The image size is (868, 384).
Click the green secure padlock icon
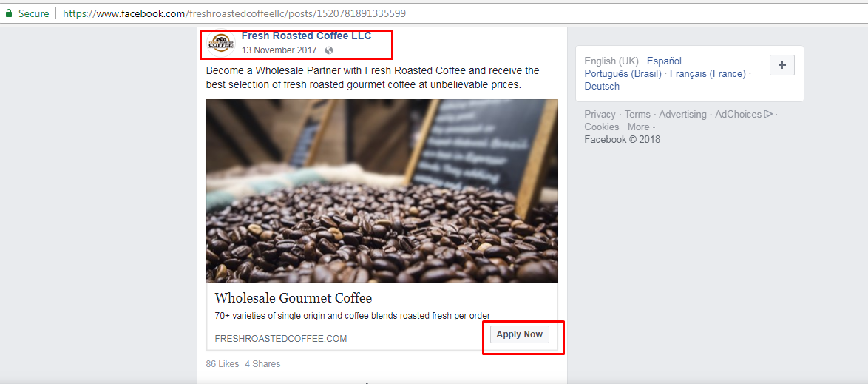tap(8, 13)
